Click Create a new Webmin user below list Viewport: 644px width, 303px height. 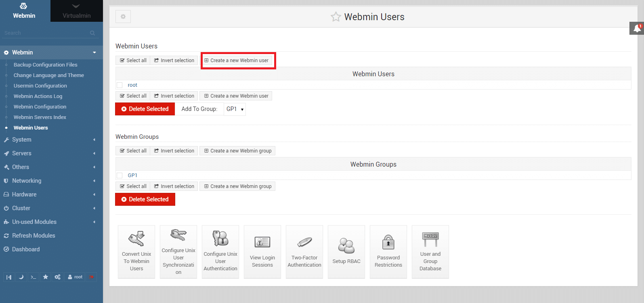pos(236,96)
